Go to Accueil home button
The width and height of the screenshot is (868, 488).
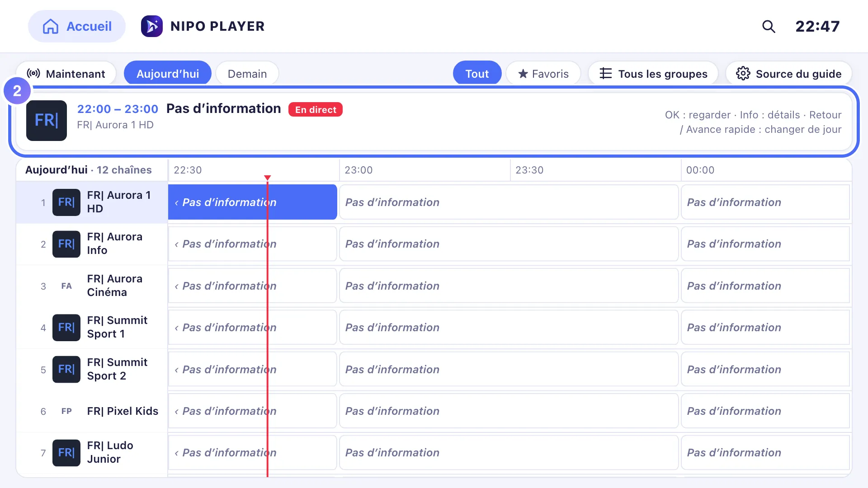click(x=76, y=26)
